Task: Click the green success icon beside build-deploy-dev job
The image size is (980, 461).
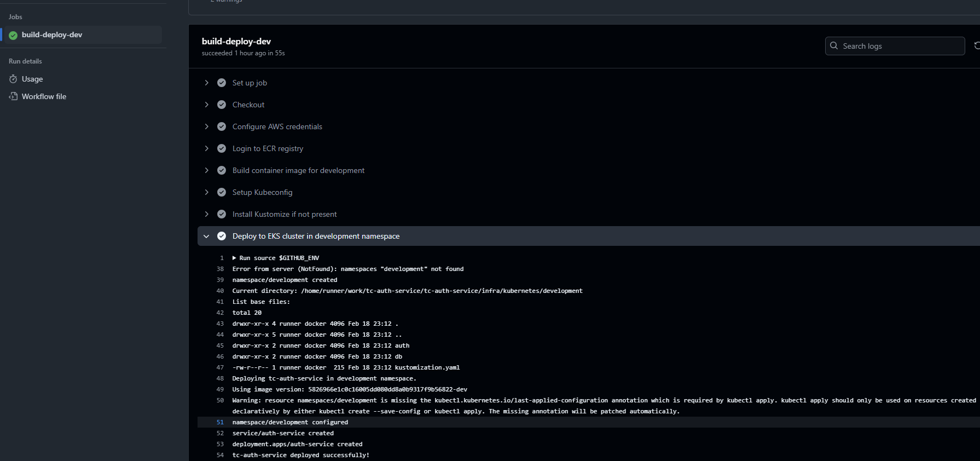Action: pyautogui.click(x=13, y=35)
